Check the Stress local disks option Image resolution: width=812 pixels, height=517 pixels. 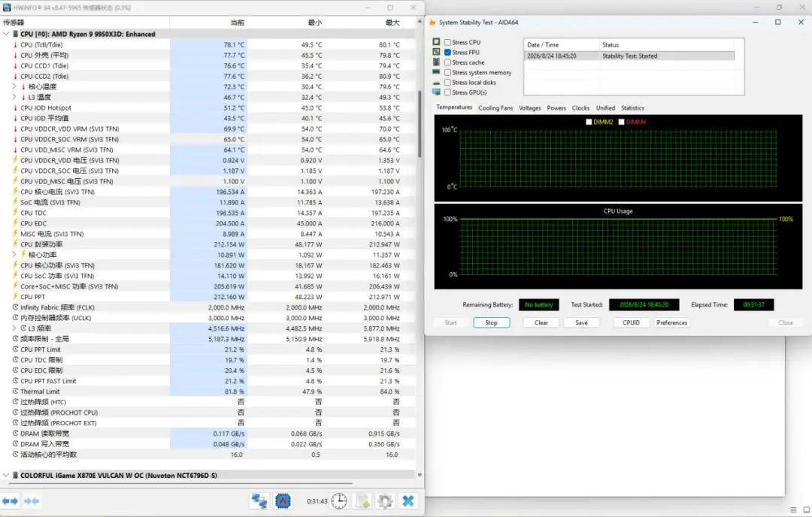[x=447, y=83]
